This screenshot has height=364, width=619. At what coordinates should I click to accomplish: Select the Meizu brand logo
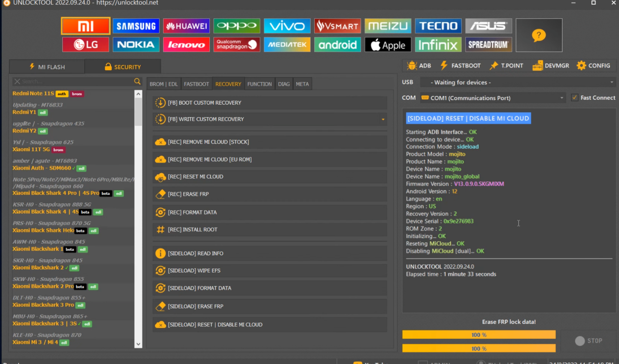point(387,26)
